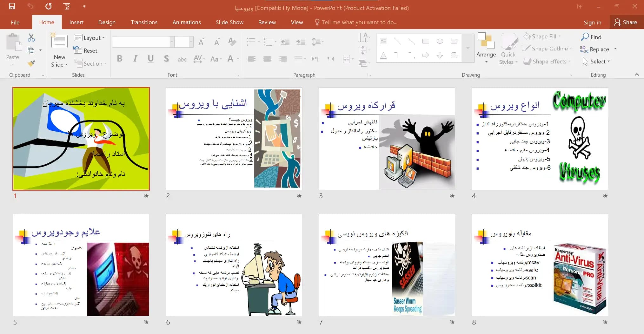This screenshot has height=334, width=644.
Task: Increase font size with the large A icon
Action: (201, 42)
